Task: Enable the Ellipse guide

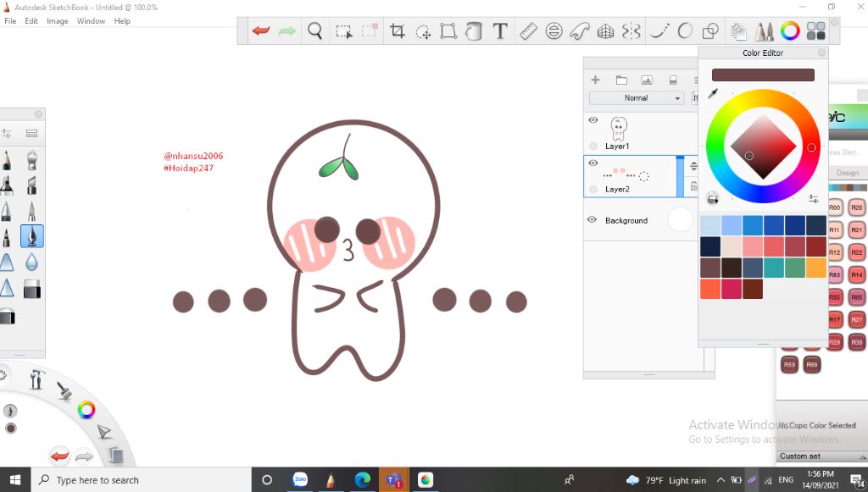Action: click(x=554, y=31)
